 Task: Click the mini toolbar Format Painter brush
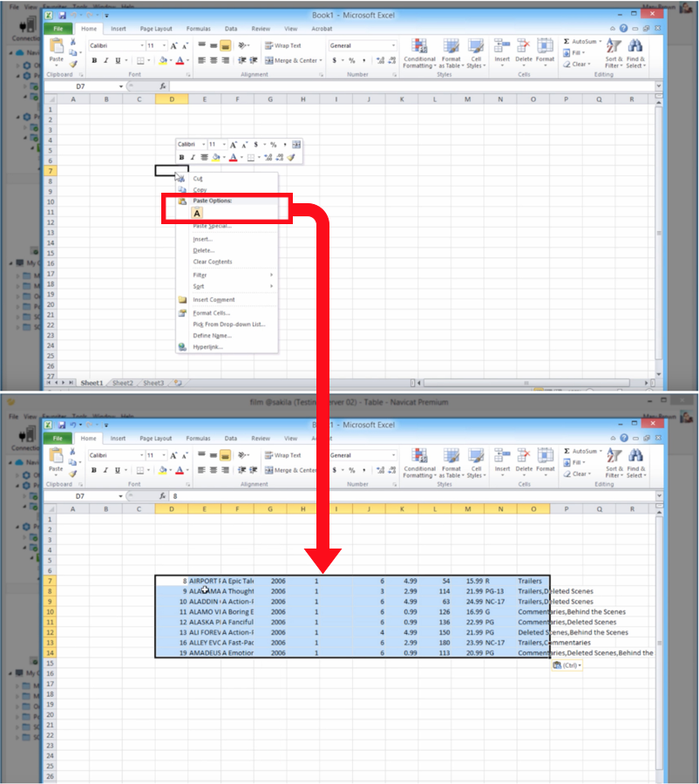tap(291, 158)
